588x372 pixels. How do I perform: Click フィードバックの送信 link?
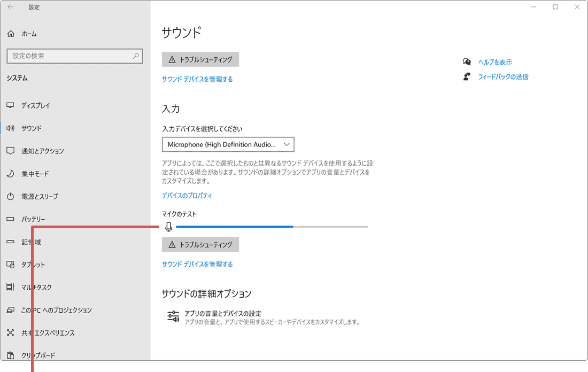click(503, 76)
